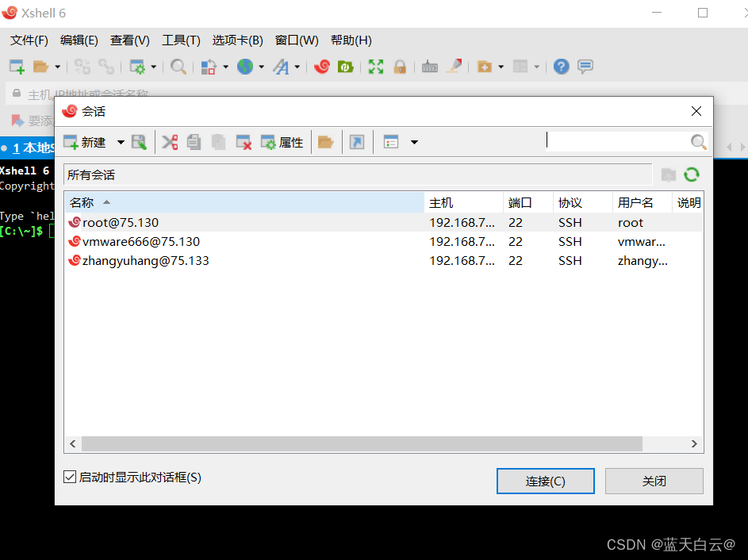Expand the orange folder icon dropdown arrow
The width and height of the screenshot is (748, 560).
tap(501, 67)
